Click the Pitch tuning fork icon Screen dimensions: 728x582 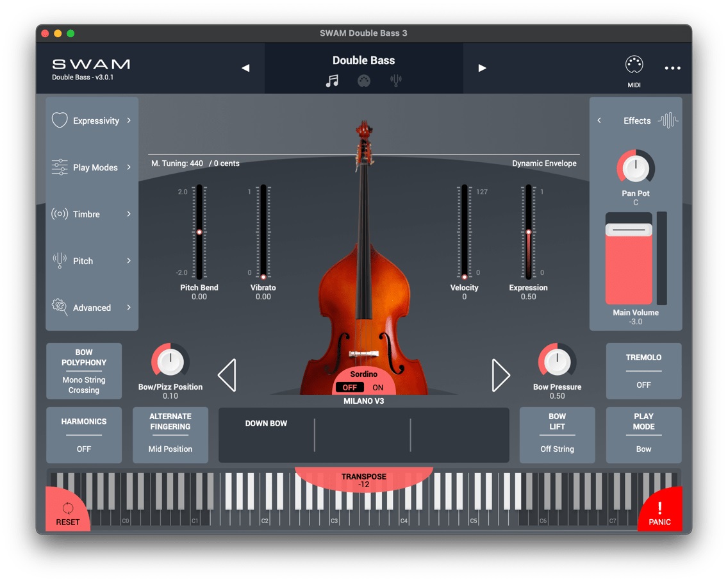click(60, 261)
